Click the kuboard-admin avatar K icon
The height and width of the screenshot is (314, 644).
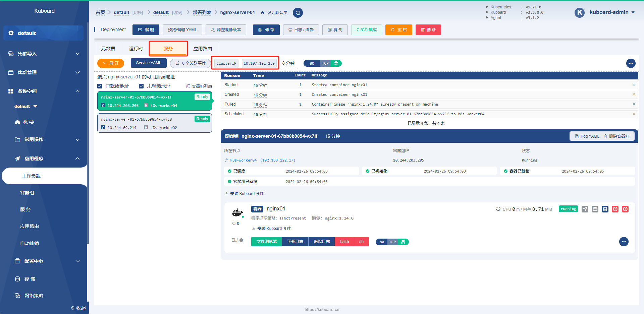click(x=579, y=13)
